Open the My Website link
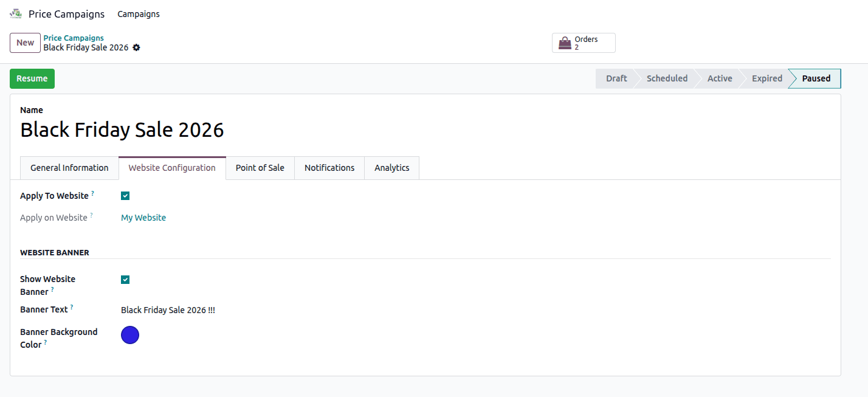 pos(143,217)
